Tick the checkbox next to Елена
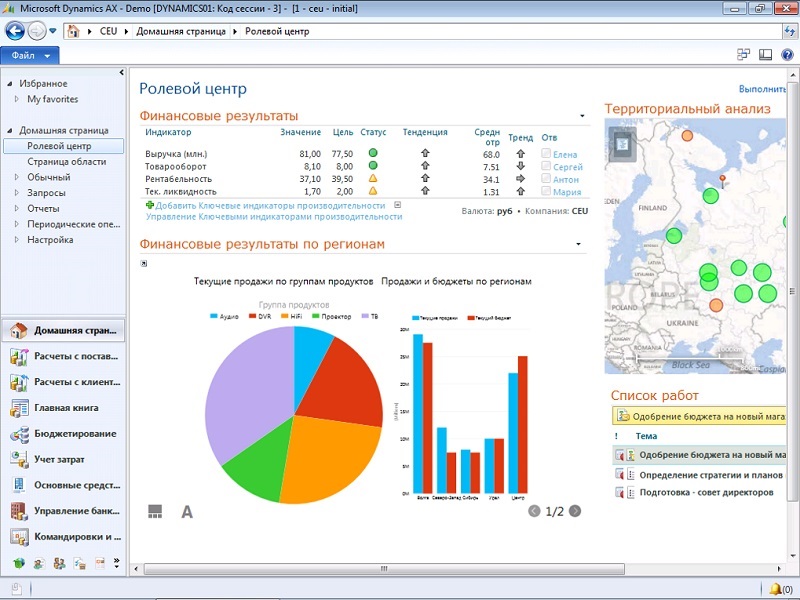The height and width of the screenshot is (600, 800). (x=546, y=153)
